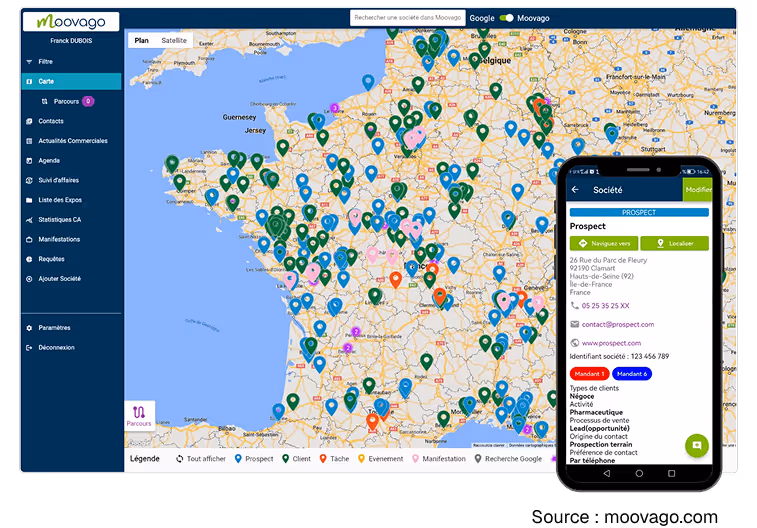Click the Guernesey label on the map
The width and height of the screenshot is (757, 528).
pyautogui.click(x=239, y=117)
